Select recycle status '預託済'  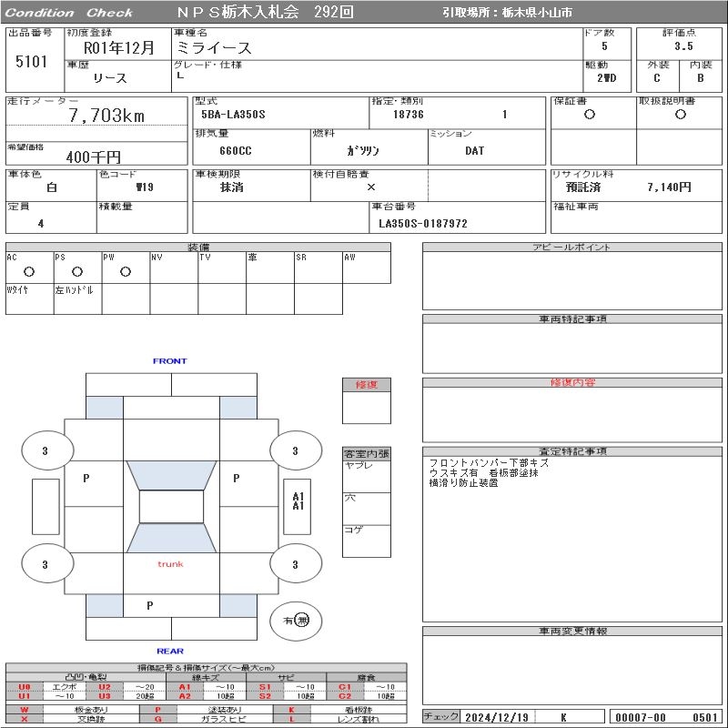point(583,187)
